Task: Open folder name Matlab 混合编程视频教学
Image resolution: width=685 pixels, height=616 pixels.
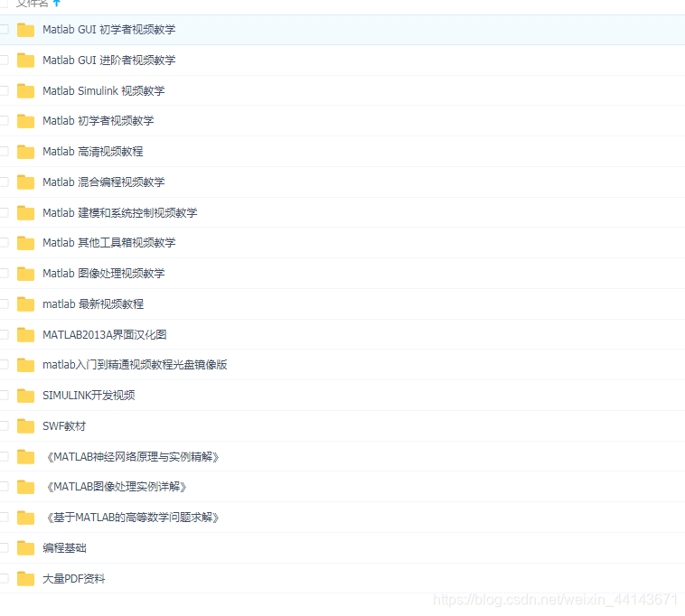Action: [104, 182]
